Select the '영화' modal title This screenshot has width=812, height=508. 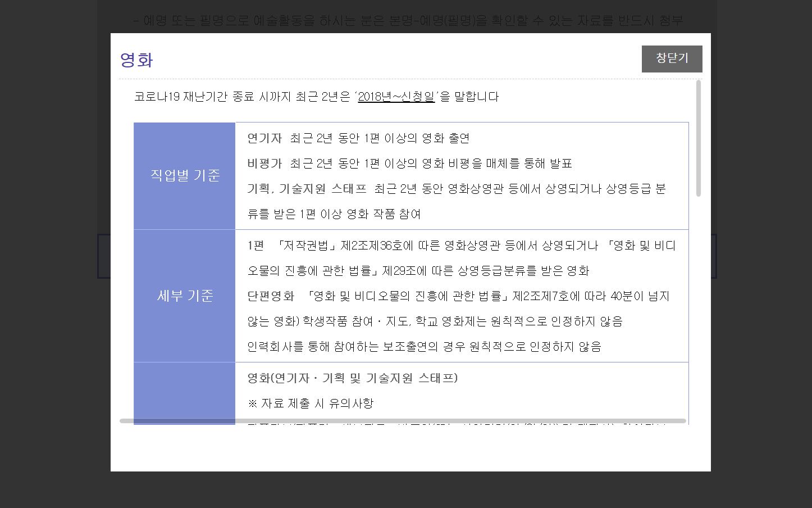coord(136,60)
